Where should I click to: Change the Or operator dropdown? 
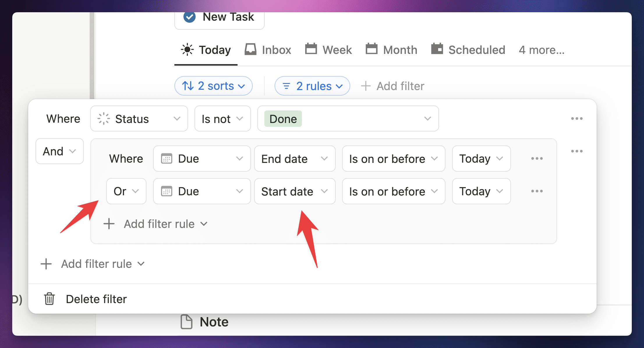point(126,191)
